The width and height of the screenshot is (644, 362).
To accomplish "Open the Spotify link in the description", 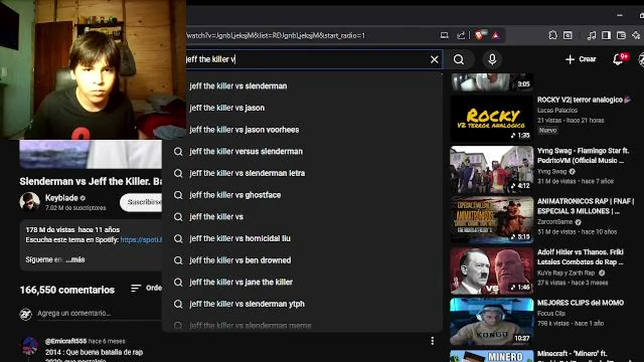I will click(141, 240).
